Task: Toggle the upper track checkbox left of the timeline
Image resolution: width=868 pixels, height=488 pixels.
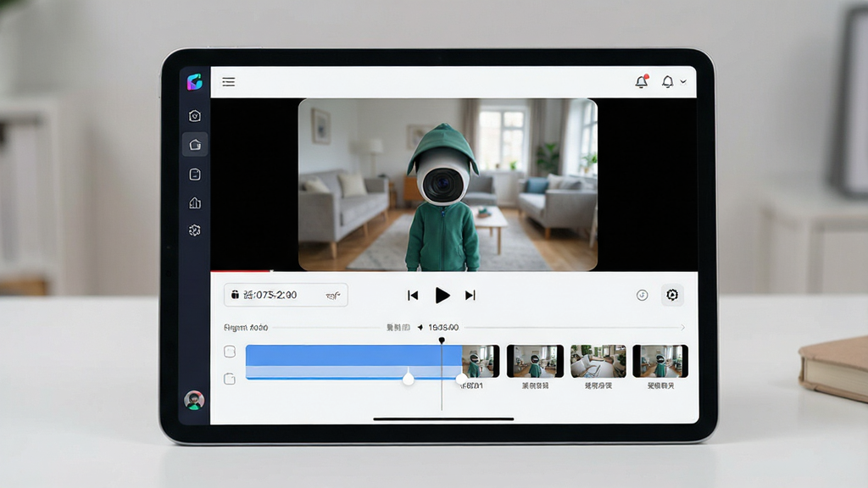Action: pyautogui.click(x=230, y=352)
